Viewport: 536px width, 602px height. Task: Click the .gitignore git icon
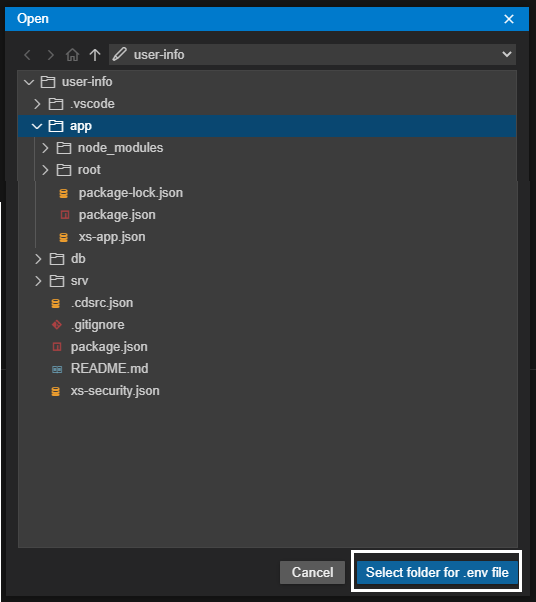57,325
